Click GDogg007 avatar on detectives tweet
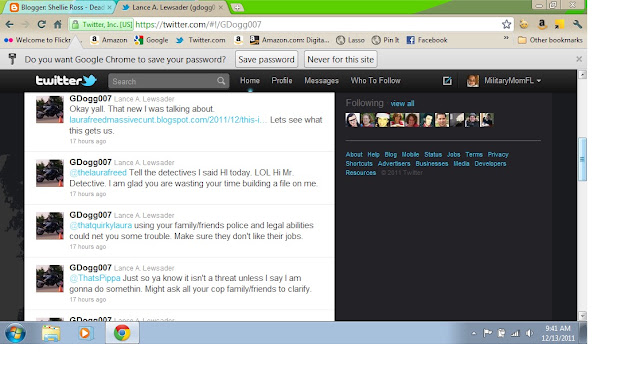This screenshot has height=375, width=640. pos(50,173)
